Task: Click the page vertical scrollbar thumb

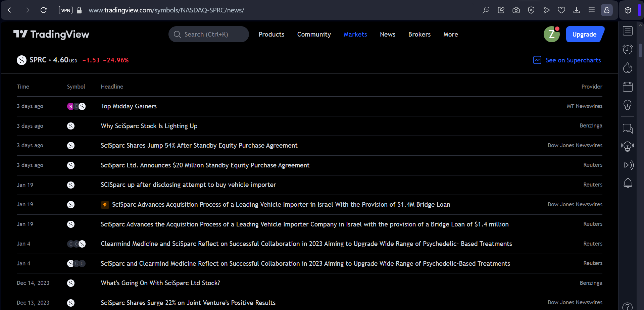Action: coord(640,50)
